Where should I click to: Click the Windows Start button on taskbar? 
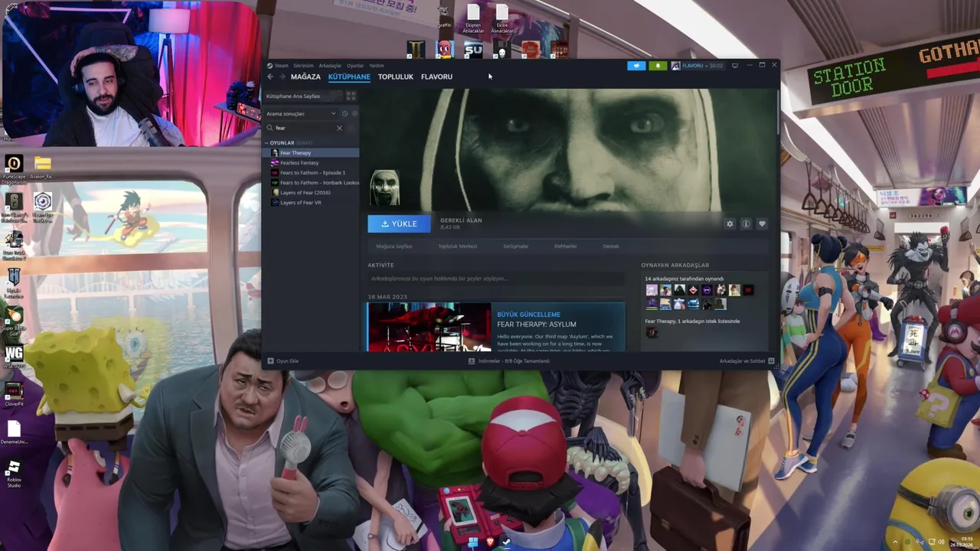point(473,543)
